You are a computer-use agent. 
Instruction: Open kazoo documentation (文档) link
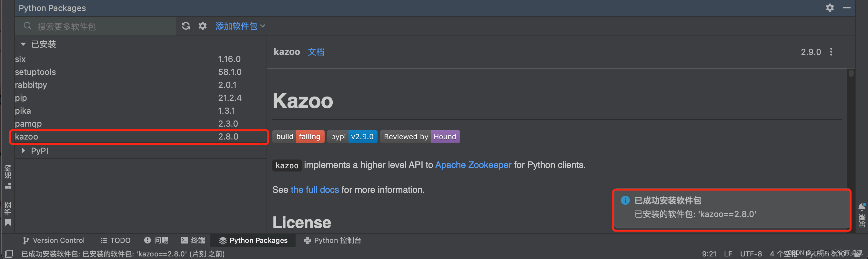[316, 52]
